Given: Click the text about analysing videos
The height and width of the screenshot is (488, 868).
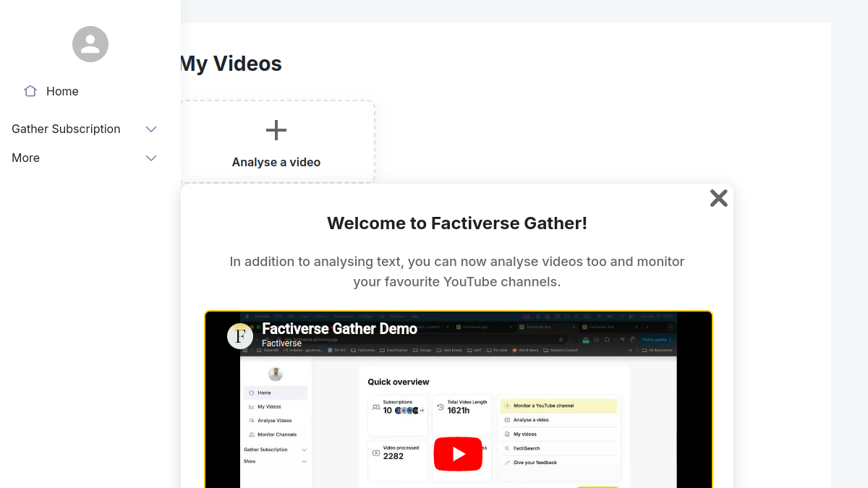Looking at the screenshot, I should coord(457,271).
